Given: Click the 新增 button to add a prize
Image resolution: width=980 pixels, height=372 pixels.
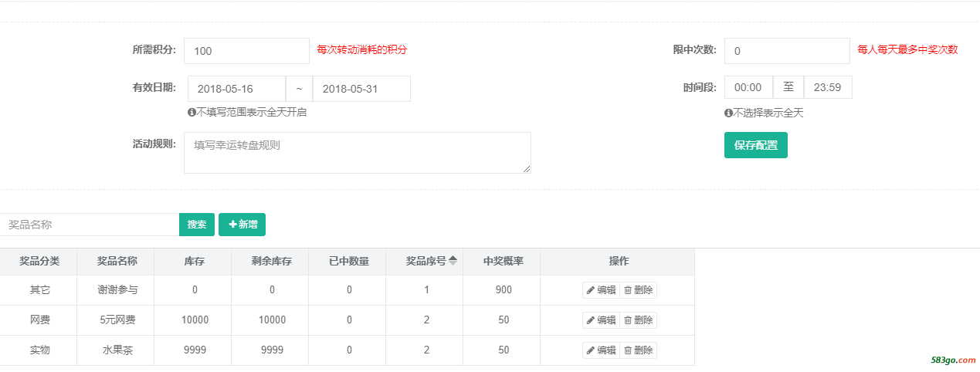Looking at the screenshot, I should point(242,225).
